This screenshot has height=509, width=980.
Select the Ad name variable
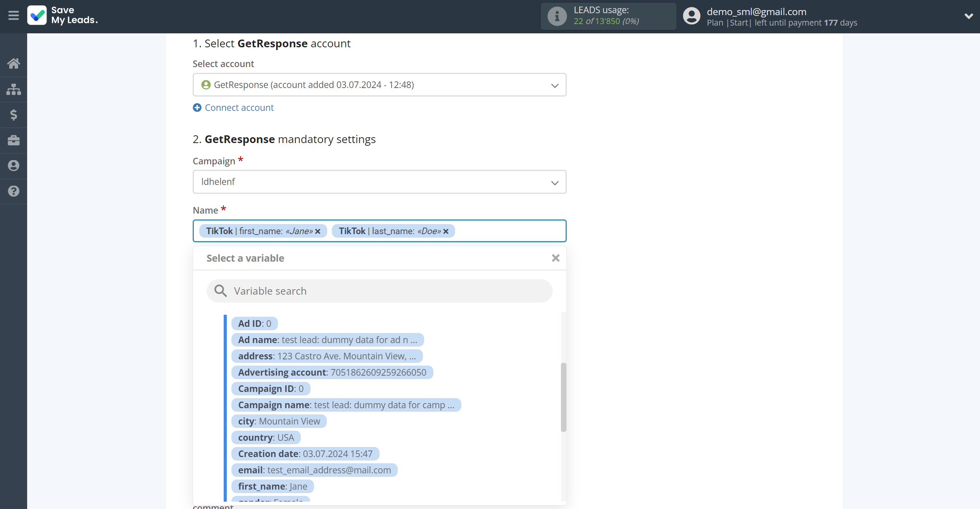328,340
